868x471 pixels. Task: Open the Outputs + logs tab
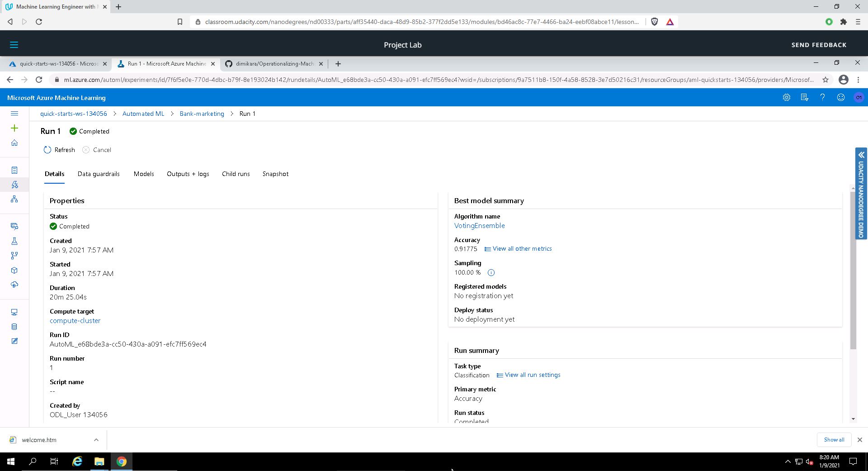(188, 174)
